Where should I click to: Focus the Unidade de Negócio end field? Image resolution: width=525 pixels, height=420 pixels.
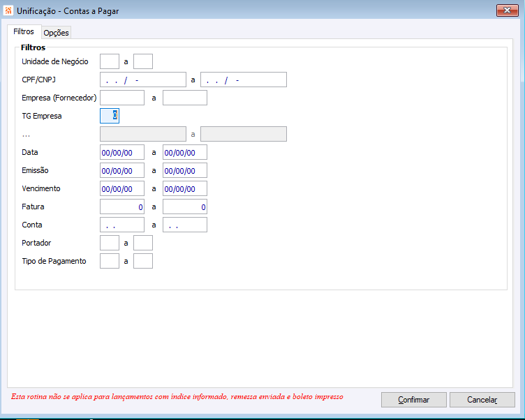point(143,61)
